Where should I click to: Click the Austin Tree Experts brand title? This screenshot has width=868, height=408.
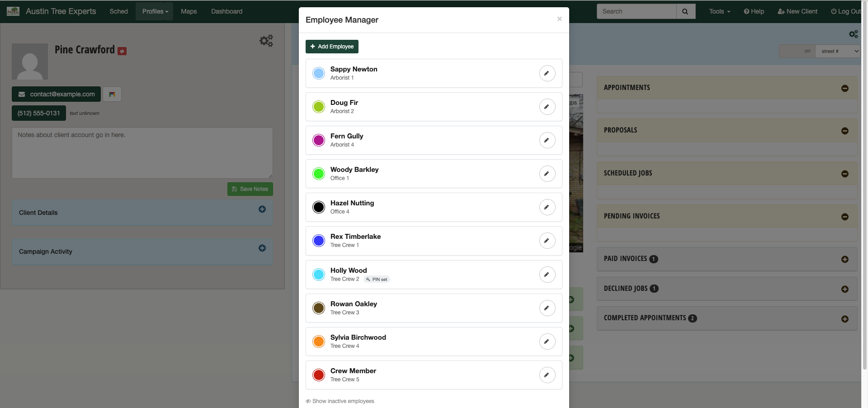pos(61,11)
